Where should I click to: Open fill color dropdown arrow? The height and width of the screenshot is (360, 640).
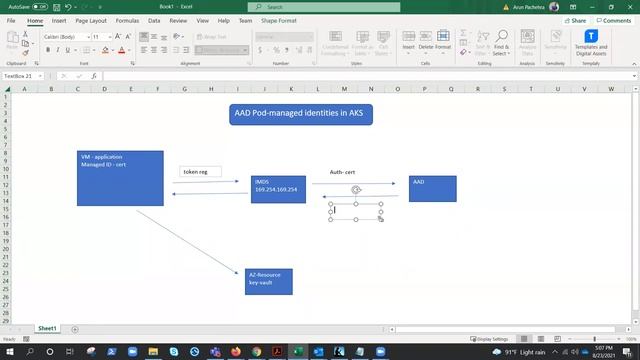coord(113,50)
